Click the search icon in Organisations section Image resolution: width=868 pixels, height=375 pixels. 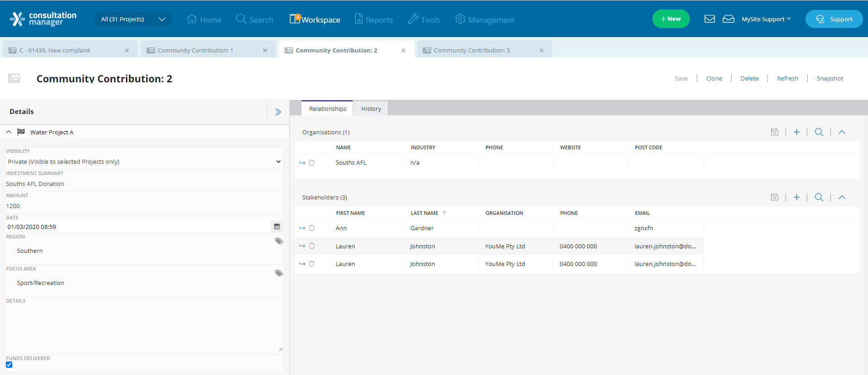[x=819, y=132]
